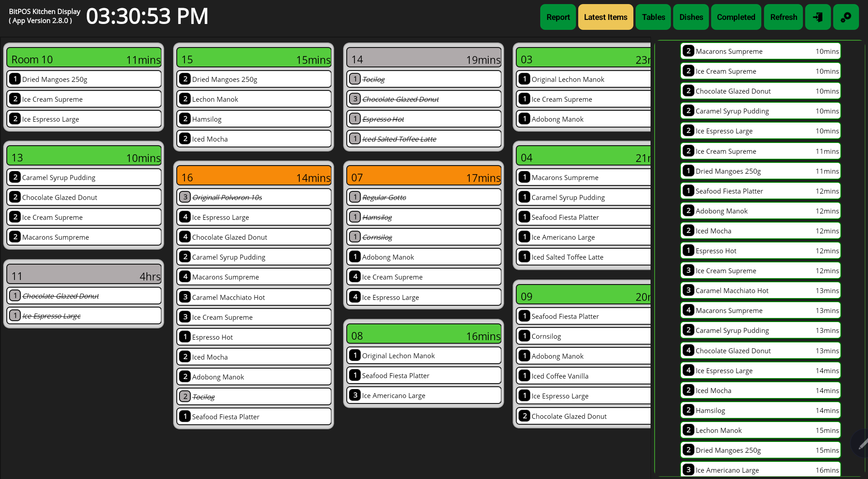Image resolution: width=868 pixels, height=479 pixels.
Task: Open the Dishes tab
Action: (x=691, y=17)
